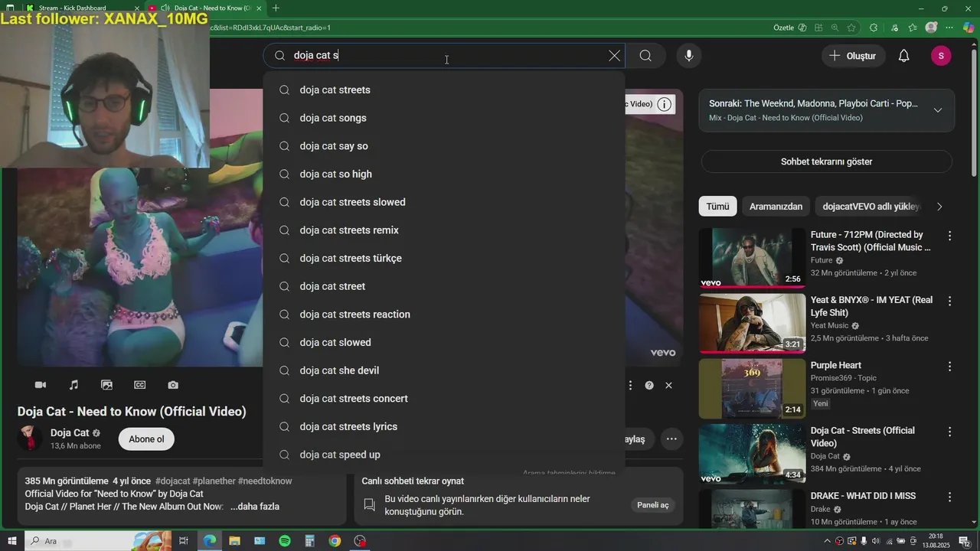Open more actions ellipsis under video

coord(671,439)
